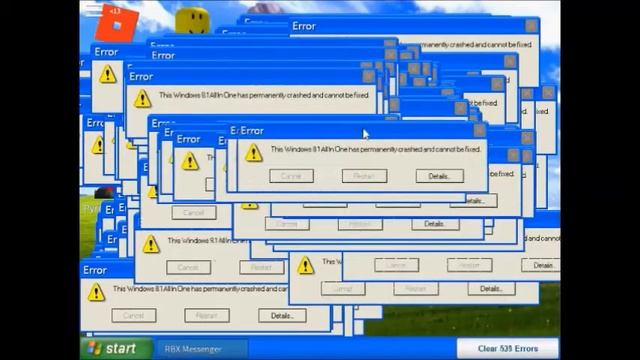The image size is (640, 360).
Task: Click the Clear 535 Errors button
Action: (x=508, y=349)
